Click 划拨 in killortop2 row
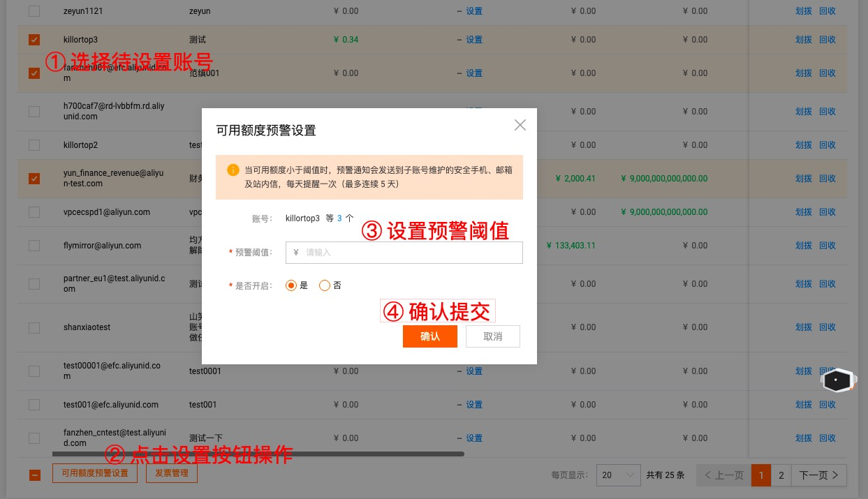 (x=804, y=145)
